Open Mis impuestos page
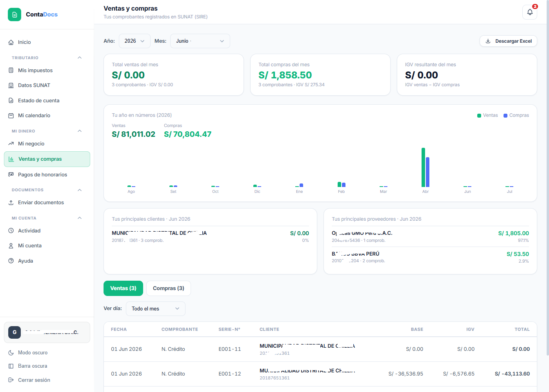This screenshot has height=392, width=549. 47,71
